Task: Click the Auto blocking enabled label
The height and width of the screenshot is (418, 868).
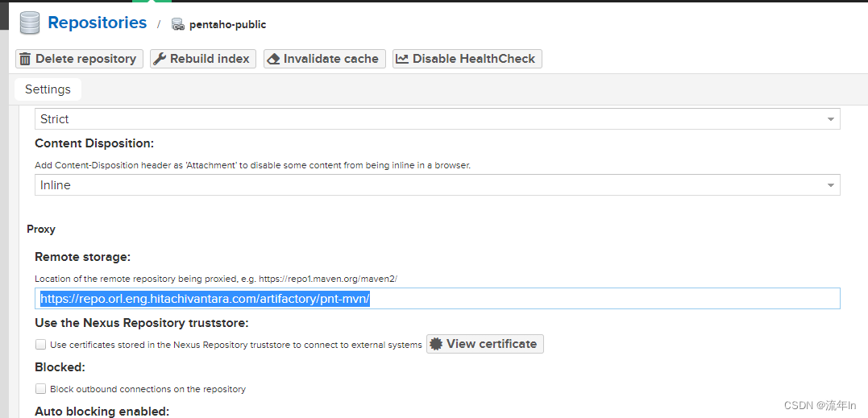Action: click(x=102, y=412)
